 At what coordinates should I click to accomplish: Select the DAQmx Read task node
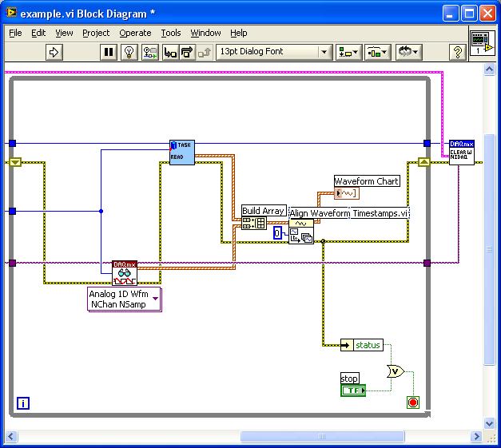(181, 152)
